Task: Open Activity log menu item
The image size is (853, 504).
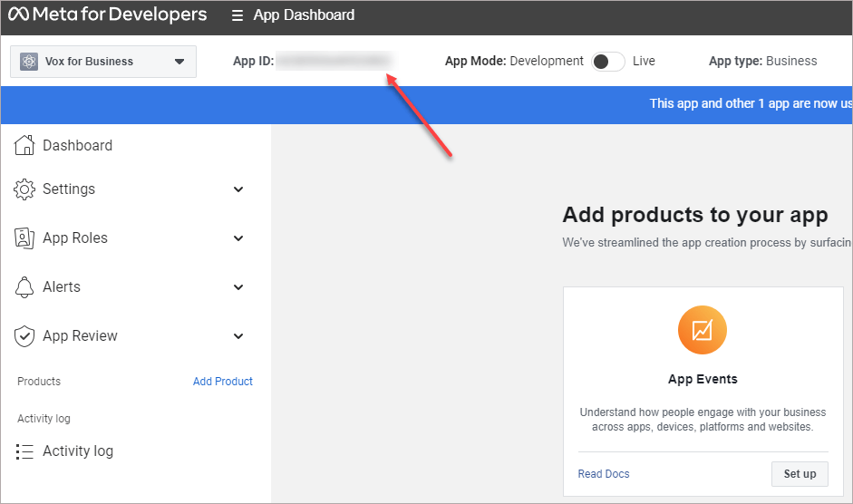Action: coord(78,451)
